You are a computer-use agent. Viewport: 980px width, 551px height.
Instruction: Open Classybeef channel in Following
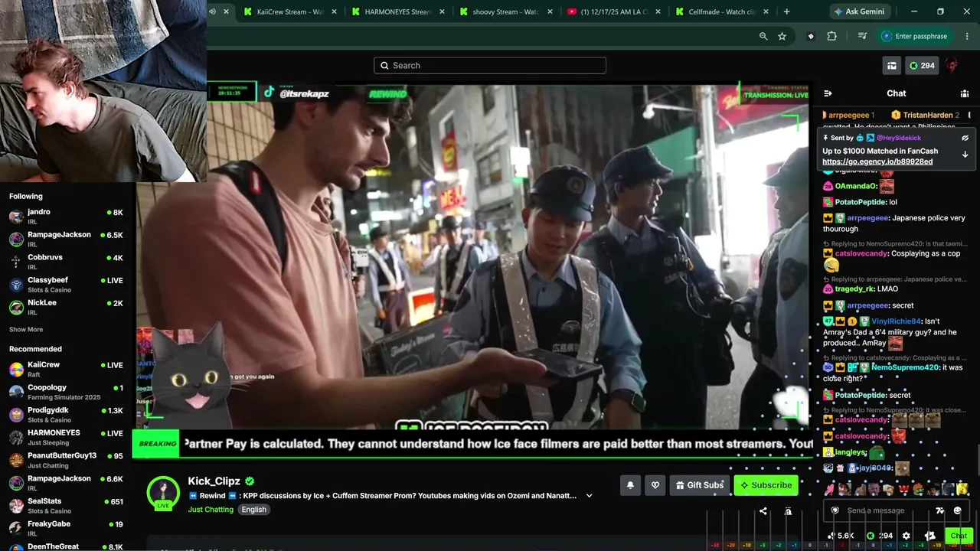[66, 284]
